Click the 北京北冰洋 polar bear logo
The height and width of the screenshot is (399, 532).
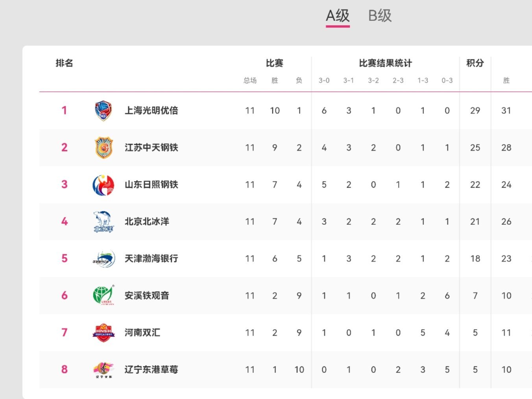point(103,222)
